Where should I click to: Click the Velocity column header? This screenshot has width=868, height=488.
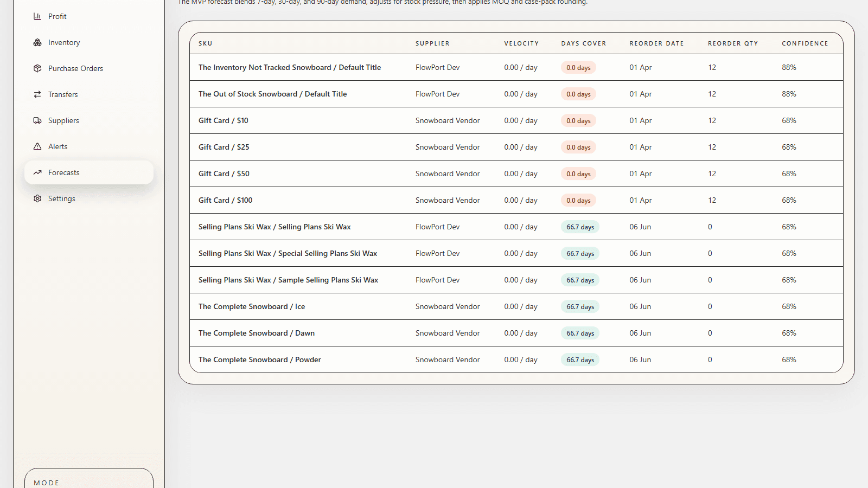point(521,43)
